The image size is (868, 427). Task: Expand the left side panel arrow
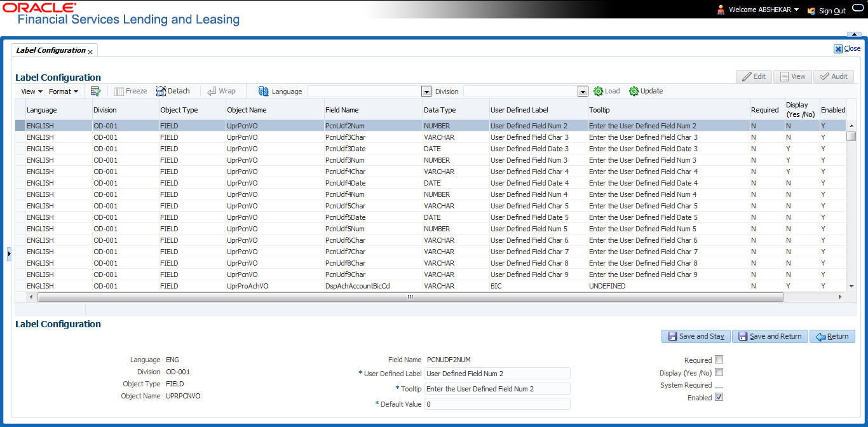pyautogui.click(x=9, y=254)
